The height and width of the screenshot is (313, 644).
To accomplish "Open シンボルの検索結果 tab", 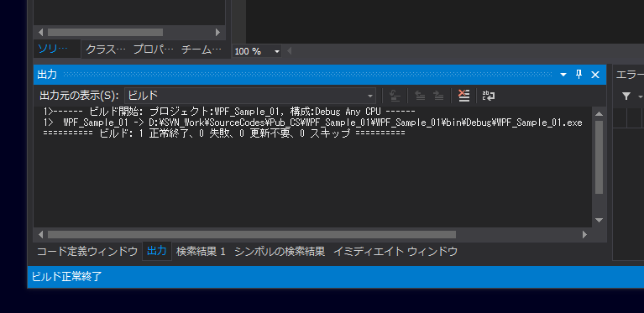I will coord(280,252).
